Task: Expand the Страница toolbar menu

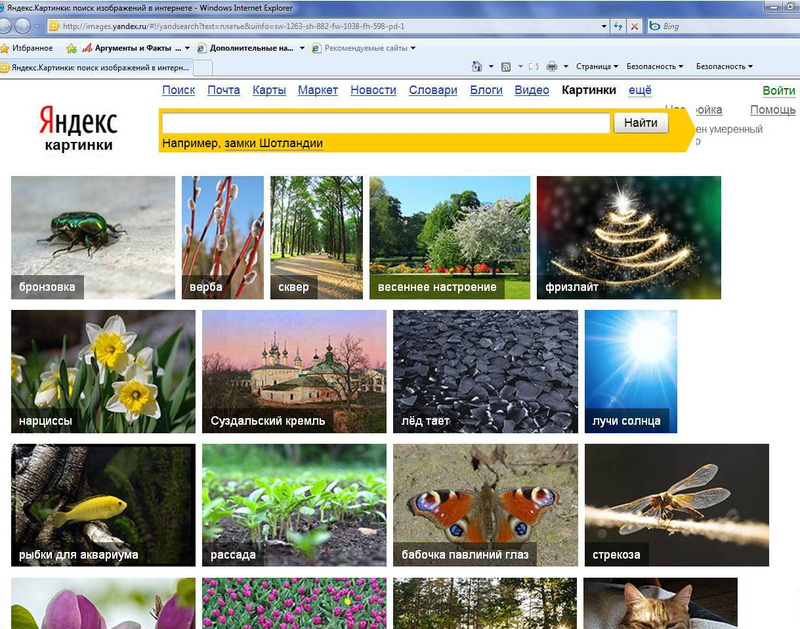Action: pyautogui.click(x=597, y=67)
